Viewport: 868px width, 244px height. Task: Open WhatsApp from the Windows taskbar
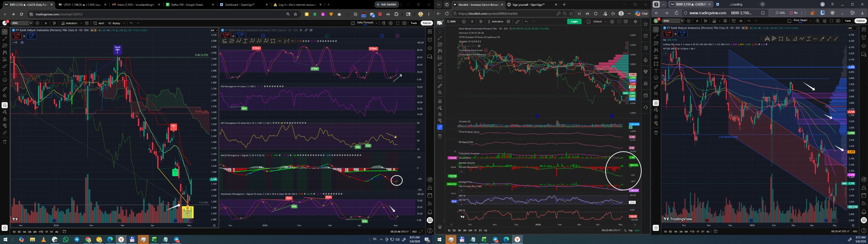[65, 240]
